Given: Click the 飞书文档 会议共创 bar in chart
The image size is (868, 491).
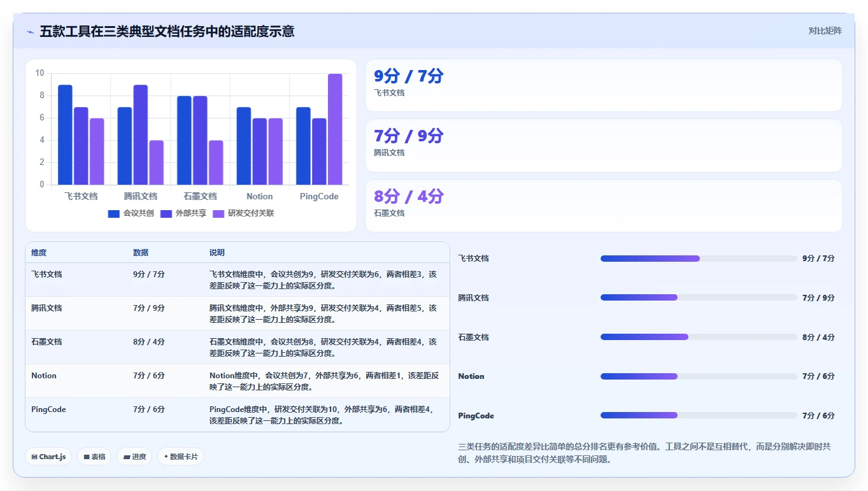Looking at the screenshot, I should 65,135.
